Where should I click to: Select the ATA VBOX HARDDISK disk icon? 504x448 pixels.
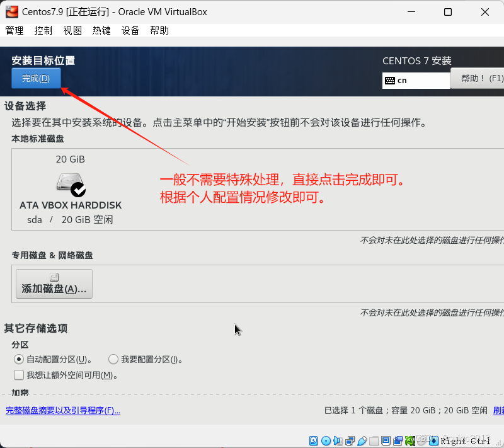[x=71, y=185]
